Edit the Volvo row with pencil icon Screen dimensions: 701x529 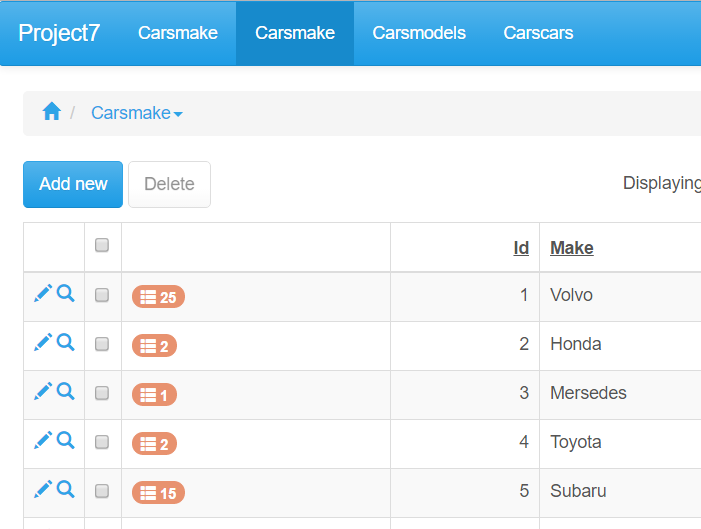click(42, 293)
